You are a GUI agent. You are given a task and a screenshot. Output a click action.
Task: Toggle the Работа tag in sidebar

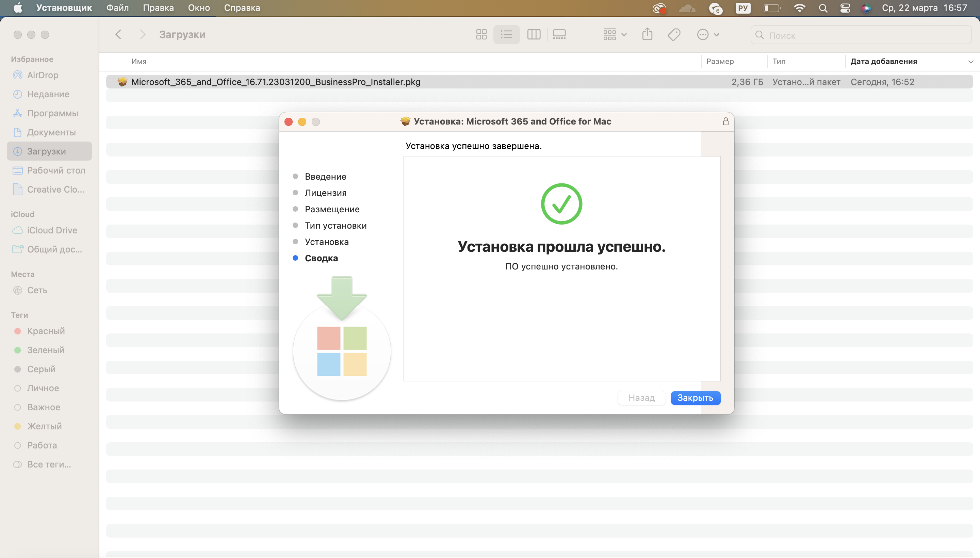pos(42,445)
